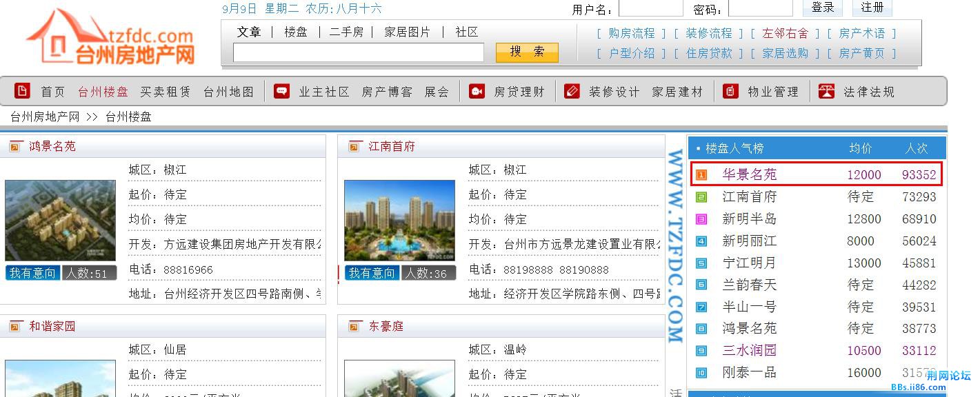Click 我有意向 under 鸿景名苑 image
980x397 pixels.
click(32, 273)
